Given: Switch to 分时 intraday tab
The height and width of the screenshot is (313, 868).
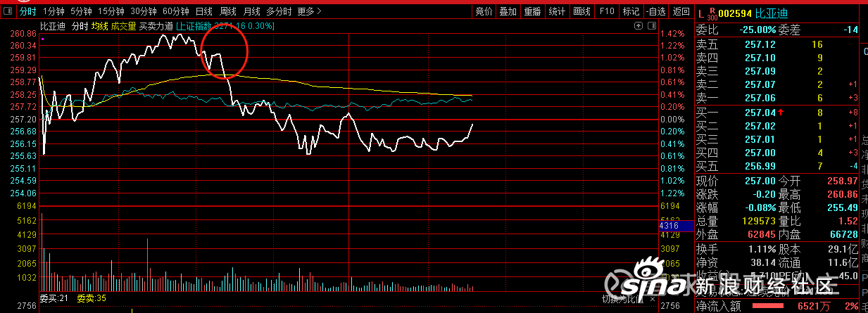Looking at the screenshot, I should point(27,11).
